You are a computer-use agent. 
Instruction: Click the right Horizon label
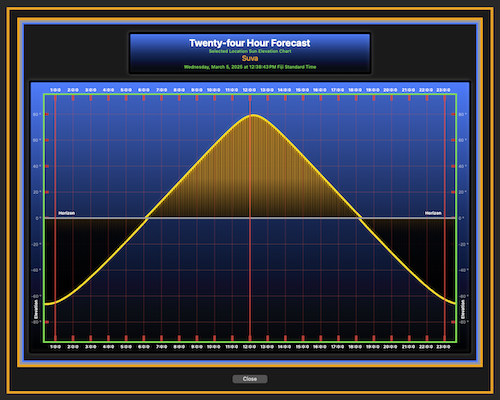pyautogui.click(x=433, y=213)
